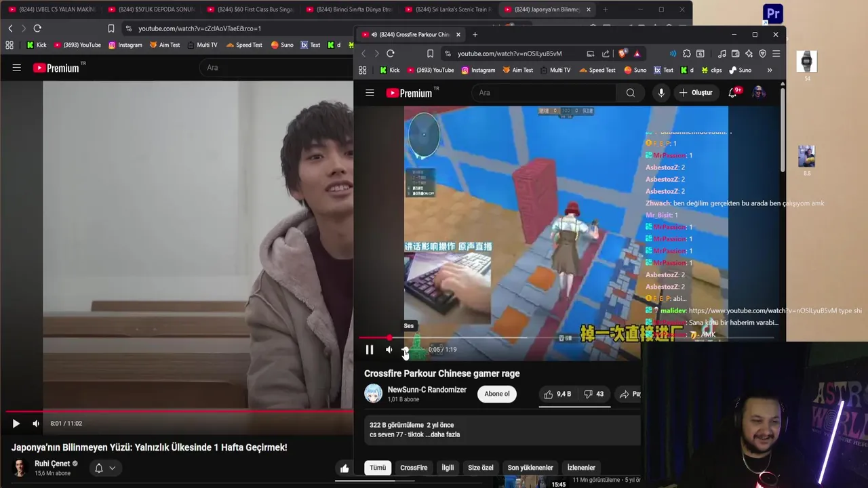Open the NewSunn-C Randomizer channel avatar
Screen dimensions: 868x488
373,394
